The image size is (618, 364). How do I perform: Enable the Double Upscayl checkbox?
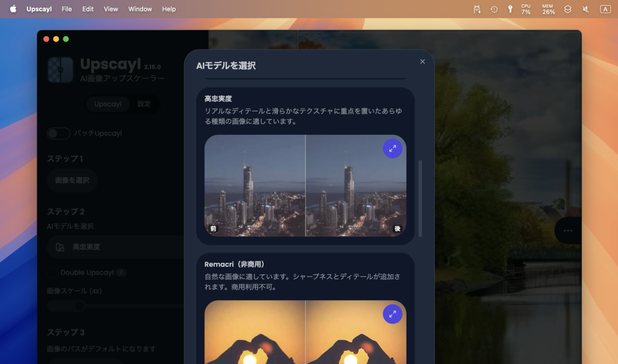coord(52,272)
